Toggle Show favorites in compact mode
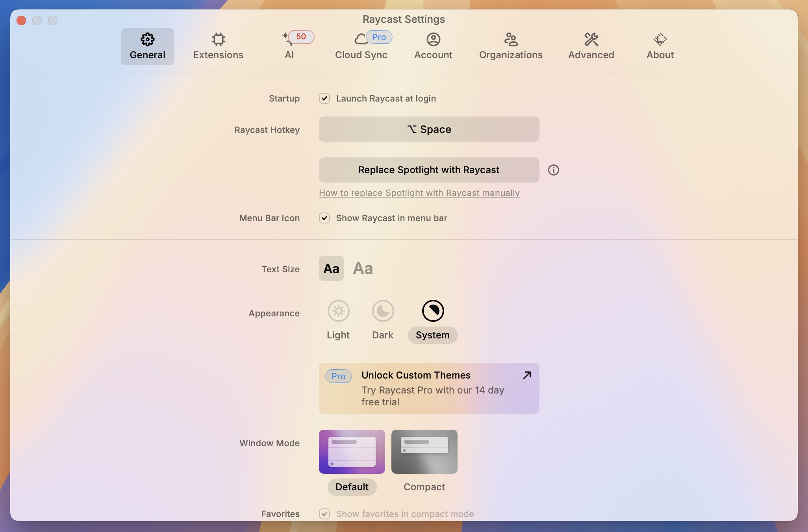This screenshot has height=532, width=808. (x=324, y=514)
